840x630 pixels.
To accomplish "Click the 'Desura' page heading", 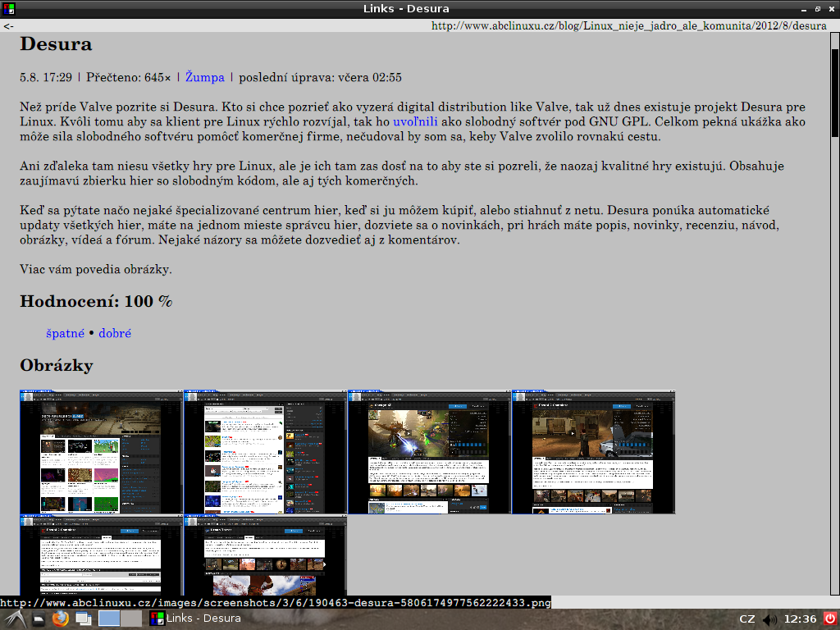I will (x=57, y=44).
